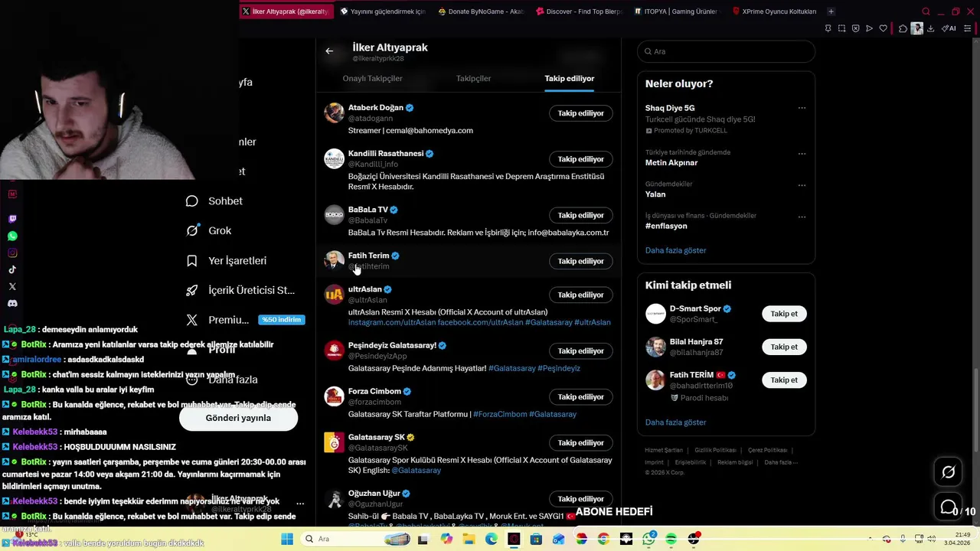Open Sohbet (chat) in X navigation

[214, 201]
